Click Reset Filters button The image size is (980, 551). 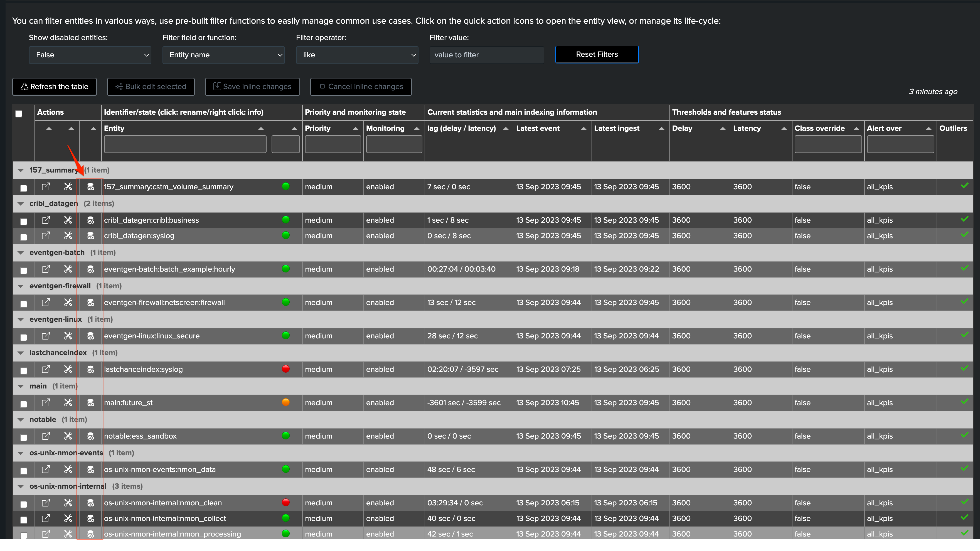[597, 55]
